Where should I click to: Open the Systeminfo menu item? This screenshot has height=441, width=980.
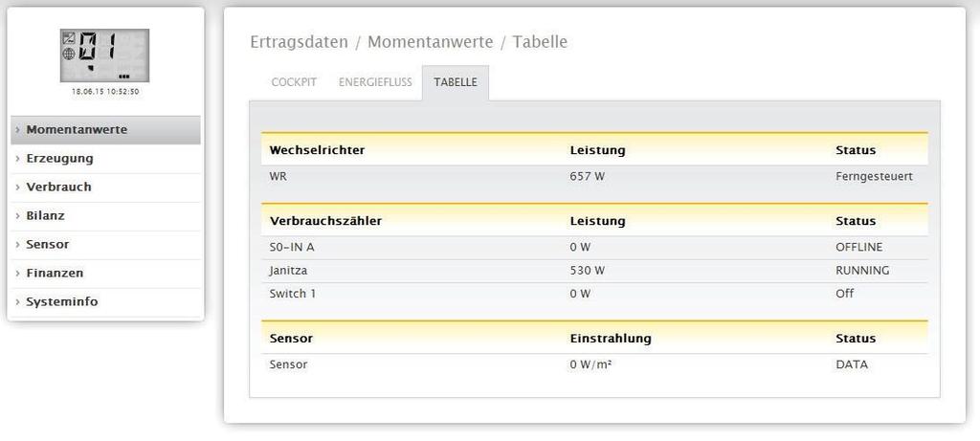[x=105, y=302]
